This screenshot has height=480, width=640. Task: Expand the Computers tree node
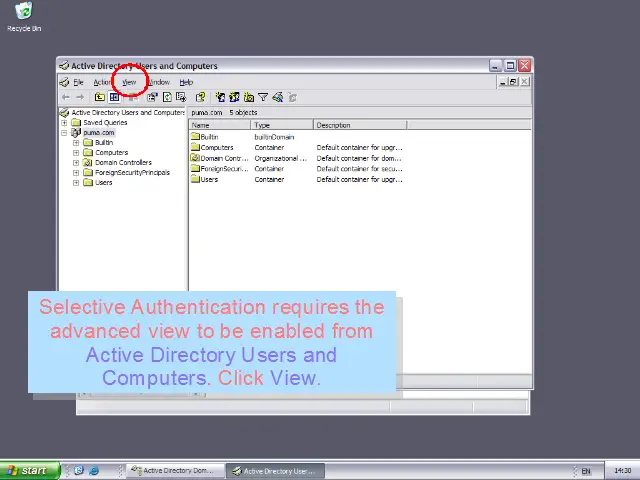pos(76,153)
